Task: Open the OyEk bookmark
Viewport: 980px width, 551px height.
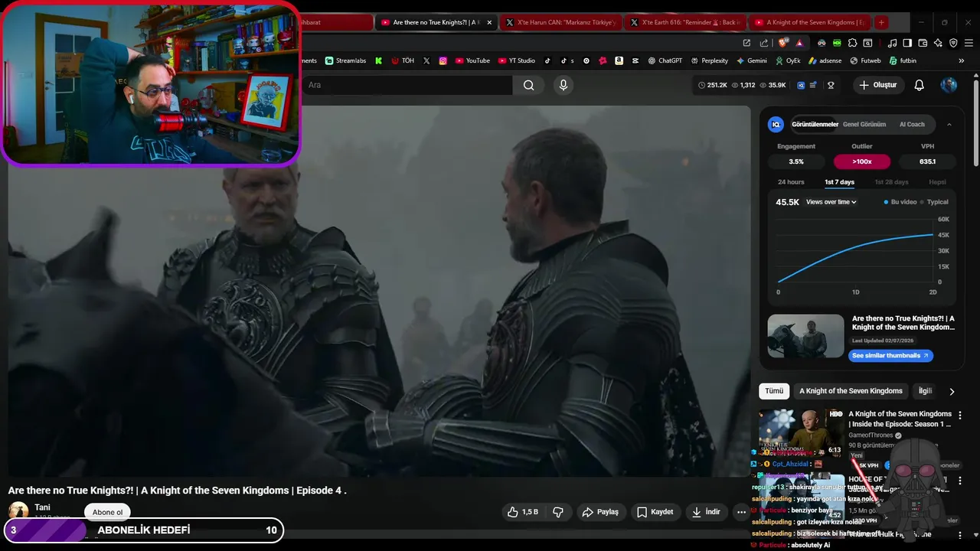Action: tap(788, 60)
